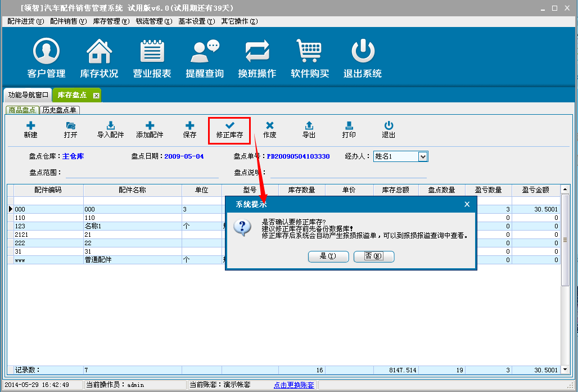Expand the 经办人 dropdown
Screen dimensions: 578x392
pyautogui.click(x=423, y=156)
